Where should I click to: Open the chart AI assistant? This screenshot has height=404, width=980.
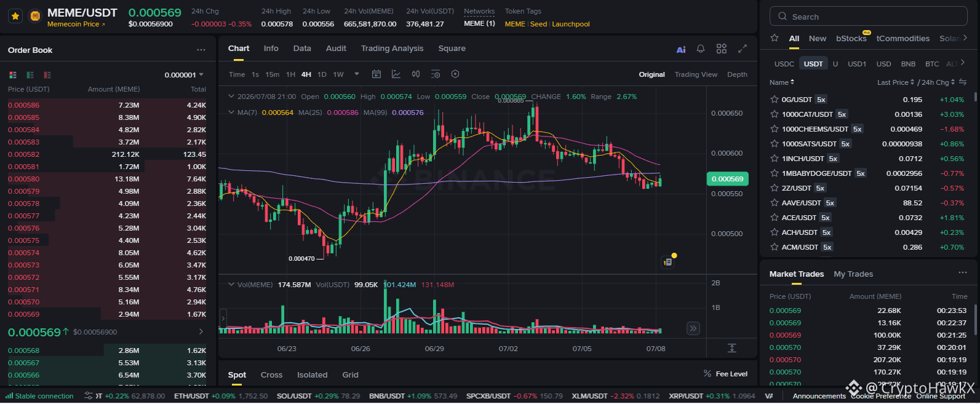point(681,49)
